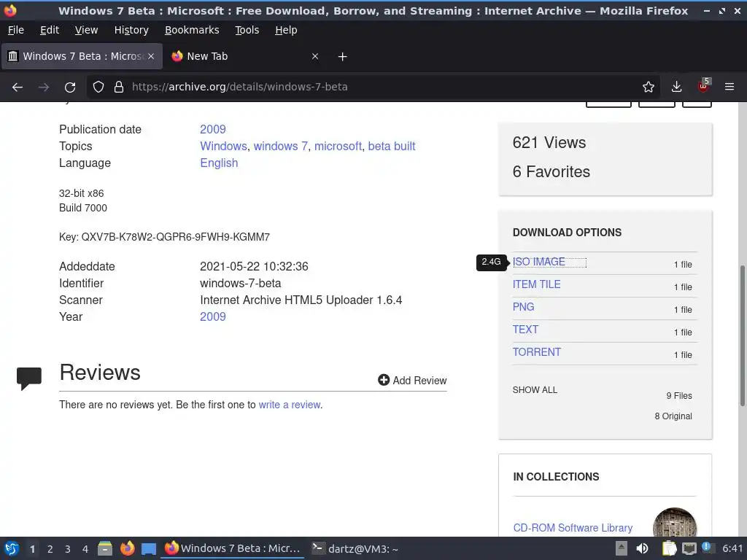The image size is (747, 560).
Task: Go back to the previous page
Action: pyautogui.click(x=18, y=87)
